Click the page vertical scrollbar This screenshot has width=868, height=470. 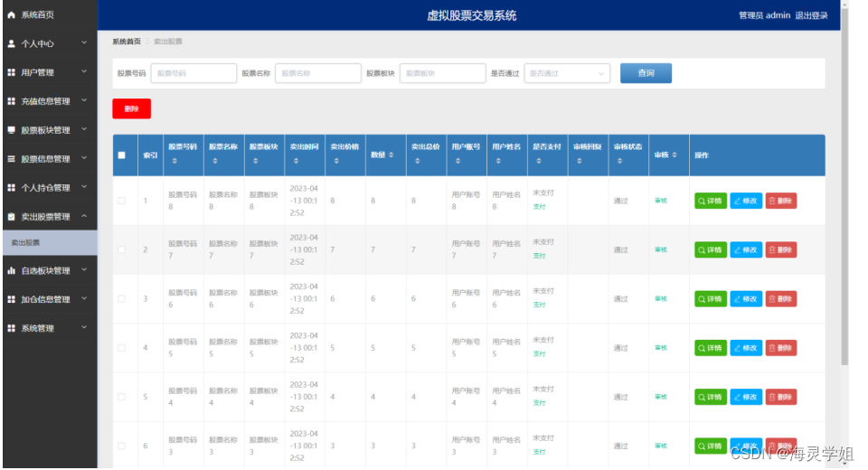[844, 186]
